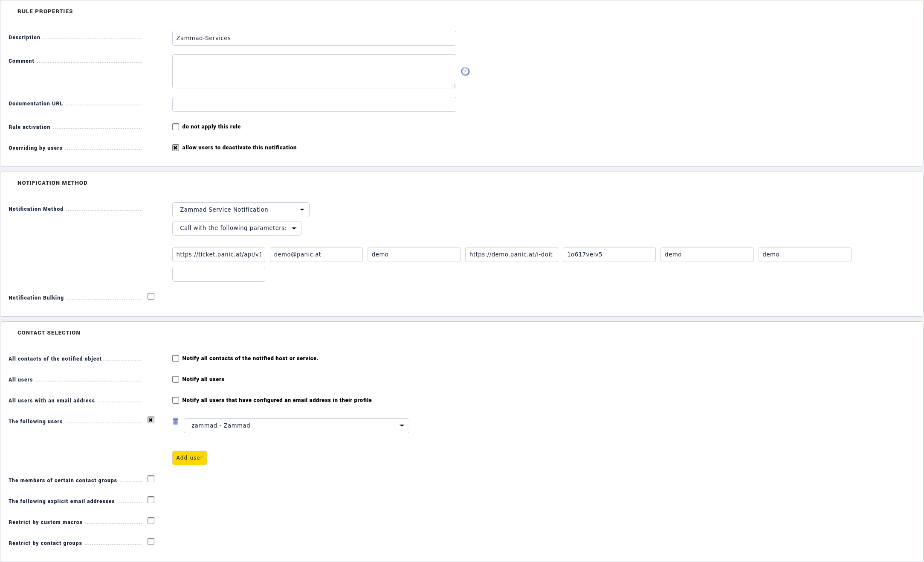The image size is (924, 562).
Task: Edit parameter field 'https://demo.panic.at/i-doit'
Action: click(512, 254)
